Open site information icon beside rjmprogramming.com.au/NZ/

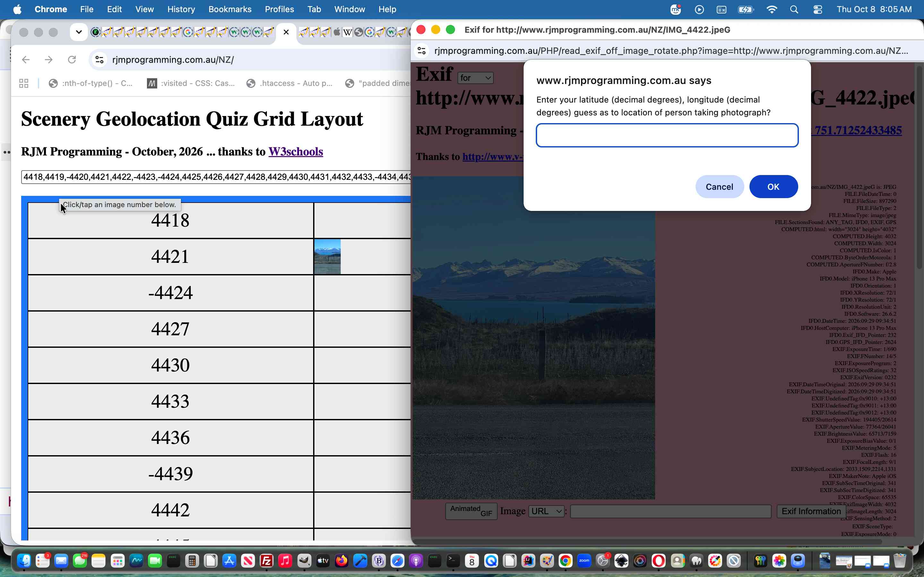coord(100,60)
